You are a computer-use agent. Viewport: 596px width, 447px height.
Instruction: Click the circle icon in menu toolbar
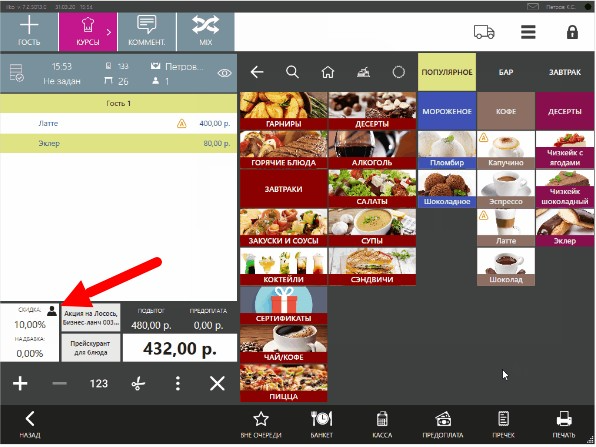click(398, 72)
